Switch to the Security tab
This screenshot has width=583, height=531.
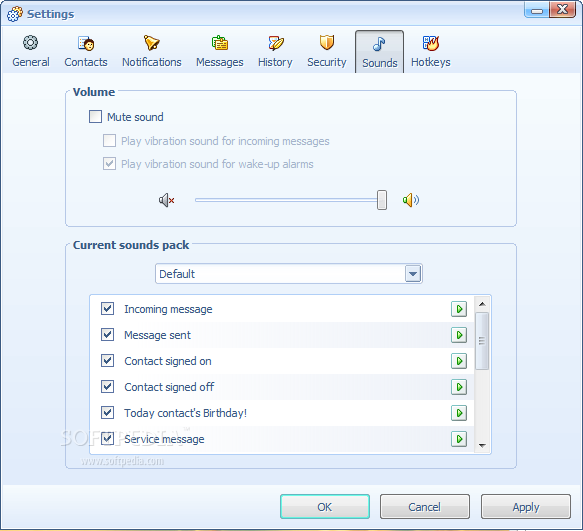pyautogui.click(x=326, y=52)
